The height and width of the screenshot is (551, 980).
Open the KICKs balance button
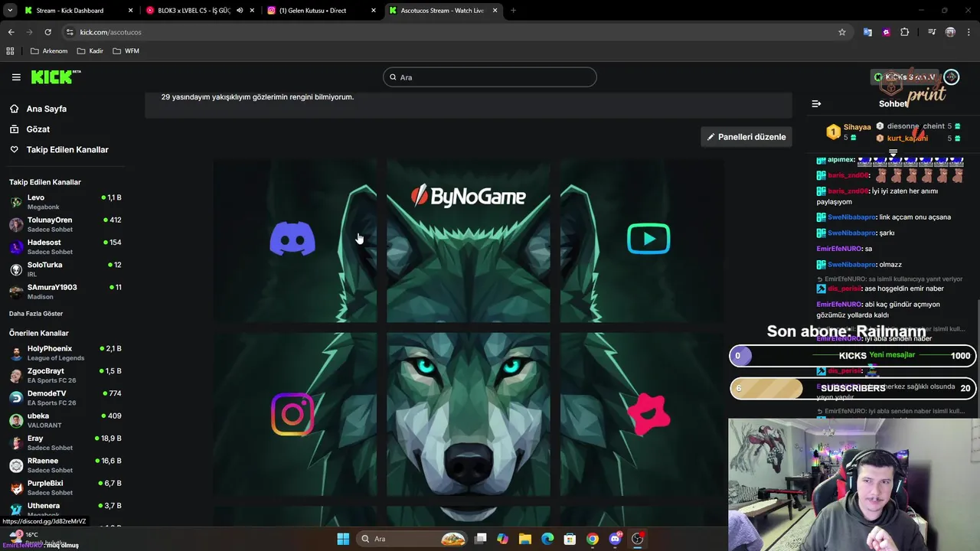(x=905, y=77)
